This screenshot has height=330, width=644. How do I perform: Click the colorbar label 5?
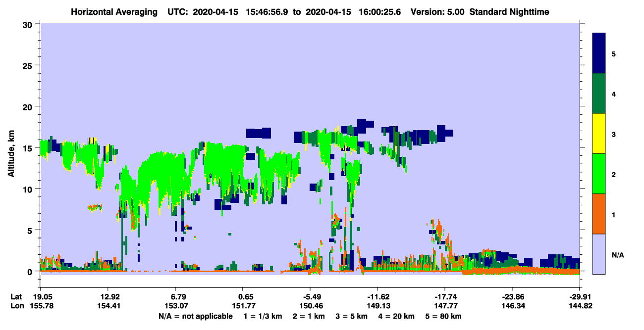(613, 53)
